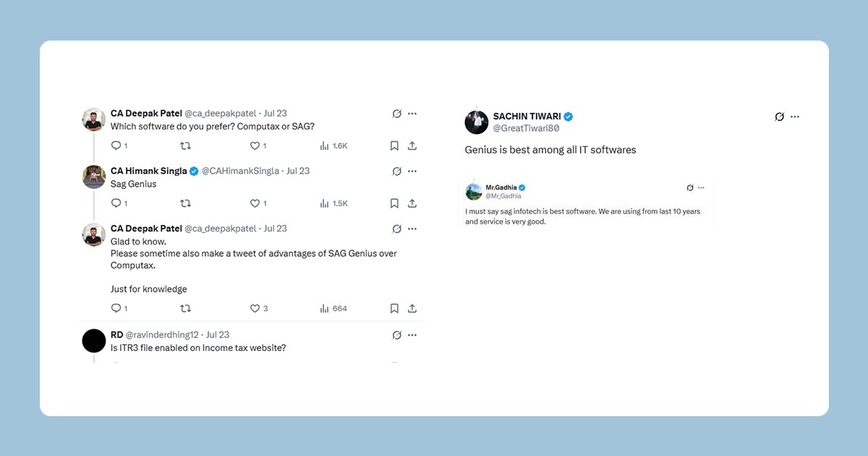Share Himank Singla's tweet
The image size is (868, 456).
[x=412, y=203]
